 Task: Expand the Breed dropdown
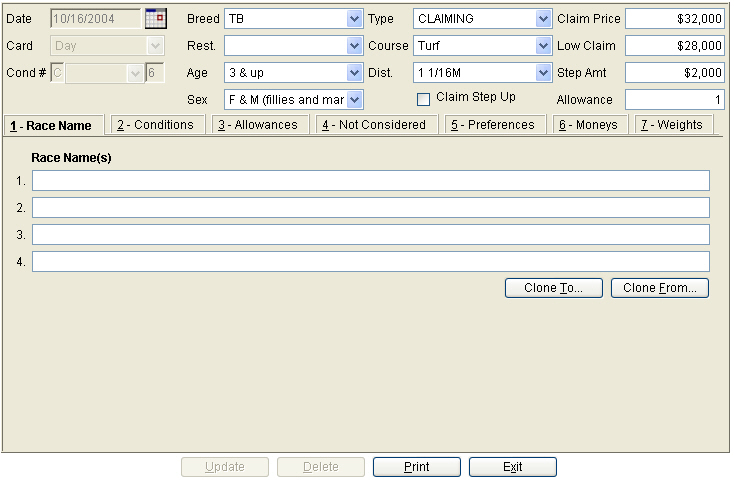coord(354,19)
